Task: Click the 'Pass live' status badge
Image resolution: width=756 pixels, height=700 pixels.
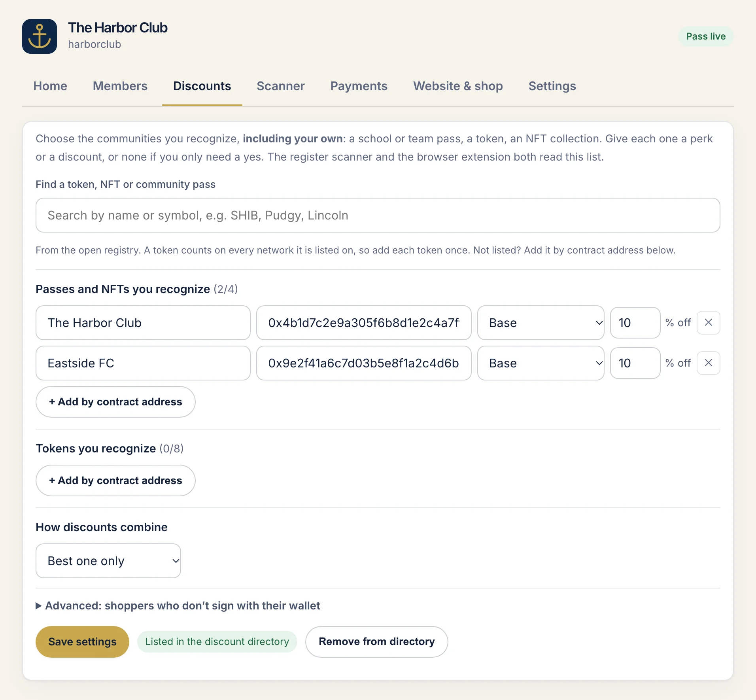Action: point(706,36)
